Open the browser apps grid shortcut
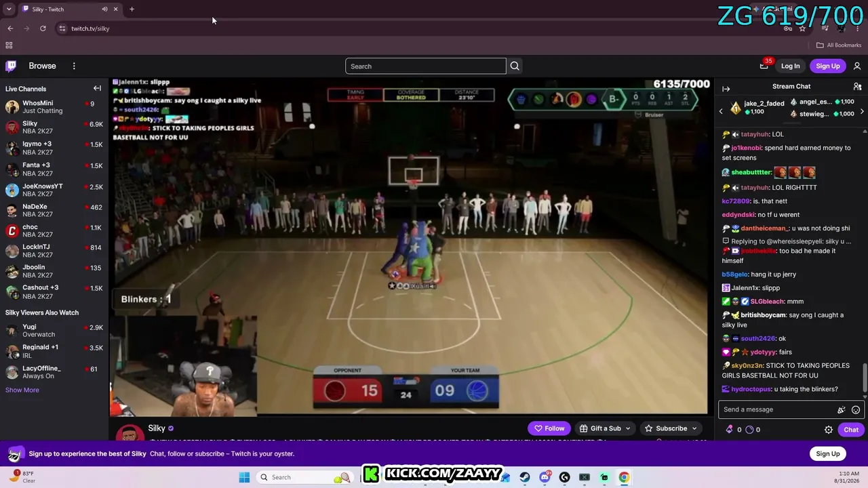868x488 pixels. point(9,45)
